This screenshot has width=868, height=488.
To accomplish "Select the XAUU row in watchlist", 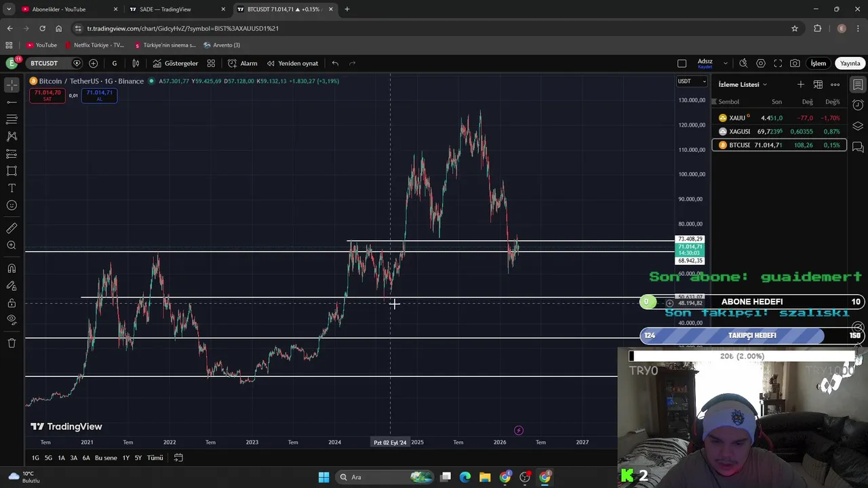I will tap(779, 118).
